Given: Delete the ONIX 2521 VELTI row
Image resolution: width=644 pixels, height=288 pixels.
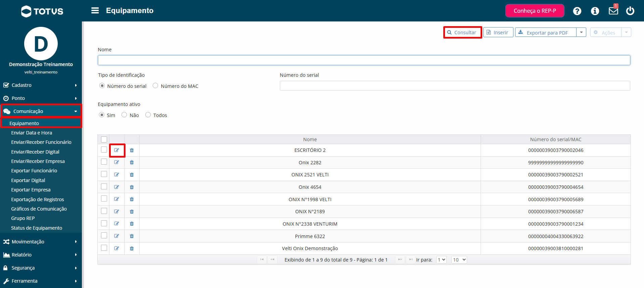Looking at the screenshot, I should pyautogui.click(x=132, y=175).
